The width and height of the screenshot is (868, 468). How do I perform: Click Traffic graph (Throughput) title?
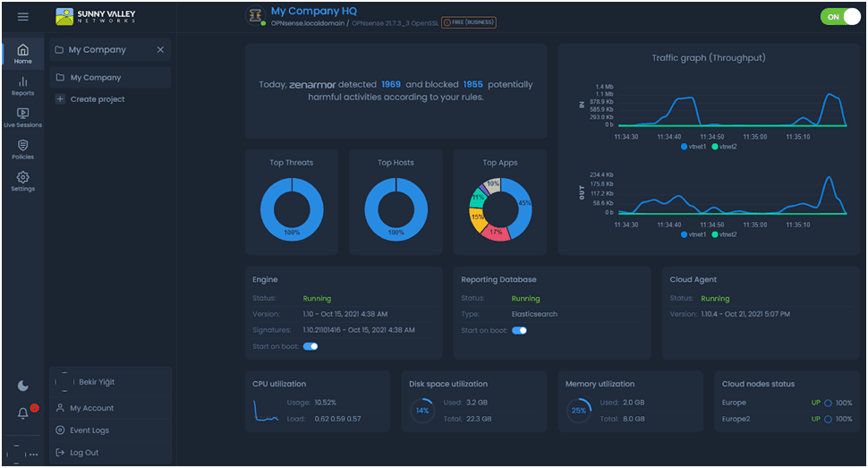coord(709,57)
